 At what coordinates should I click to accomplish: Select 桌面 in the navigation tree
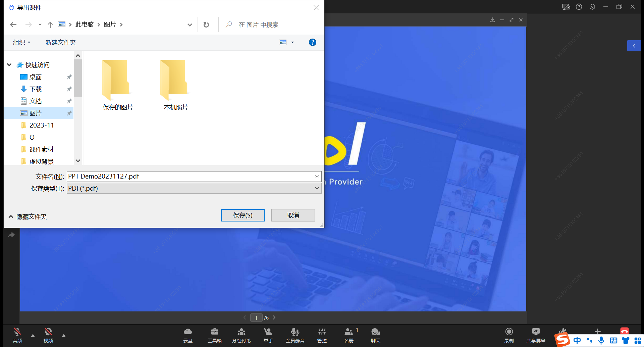pyautogui.click(x=36, y=77)
